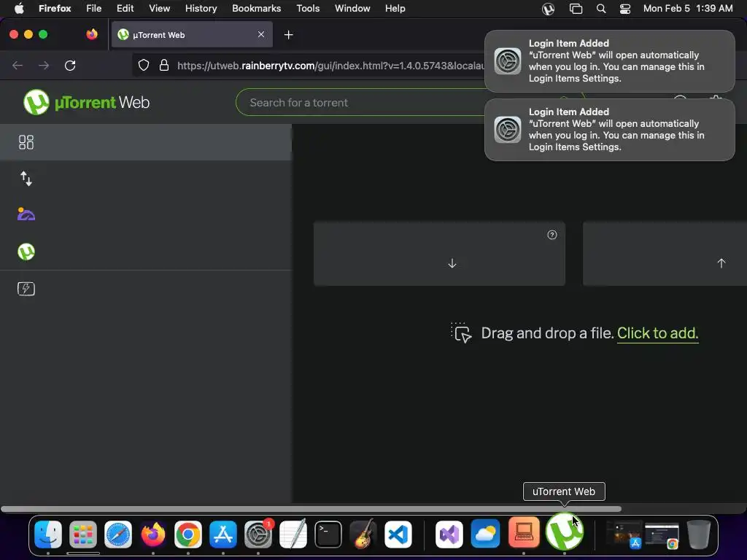The height and width of the screenshot is (560, 747).
Task: Click the URL address bar
Action: click(x=329, y=66)
